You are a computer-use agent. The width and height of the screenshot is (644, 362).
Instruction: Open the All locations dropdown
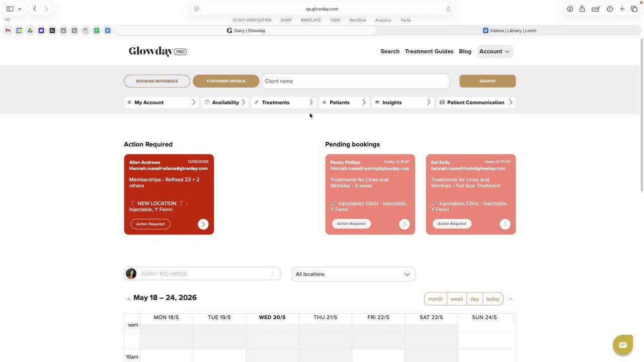(353, 274)
